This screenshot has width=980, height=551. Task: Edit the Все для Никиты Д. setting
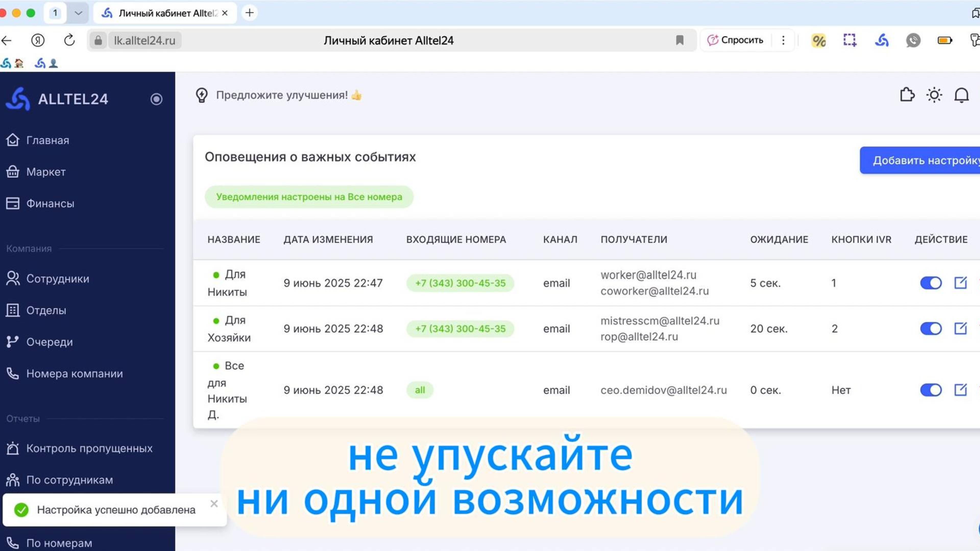(x=960, y=389)
